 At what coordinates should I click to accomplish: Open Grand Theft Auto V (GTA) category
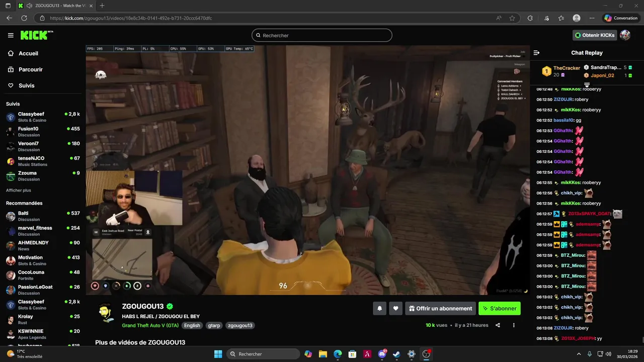(150, 325)
